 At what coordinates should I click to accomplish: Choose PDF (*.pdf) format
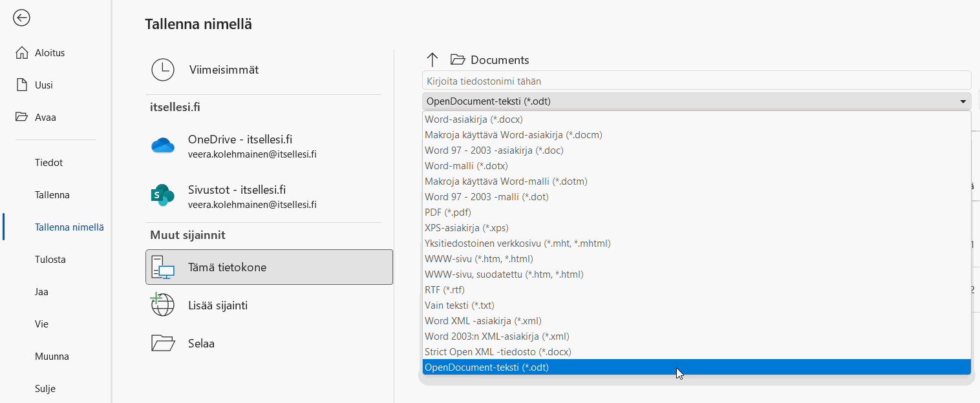(x=697, y=212)
